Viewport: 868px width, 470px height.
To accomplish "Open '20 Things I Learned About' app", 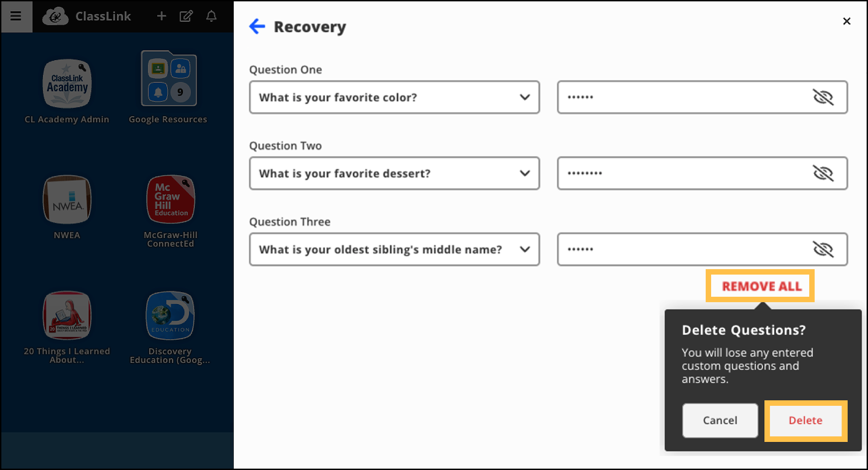I will [67, 315].
